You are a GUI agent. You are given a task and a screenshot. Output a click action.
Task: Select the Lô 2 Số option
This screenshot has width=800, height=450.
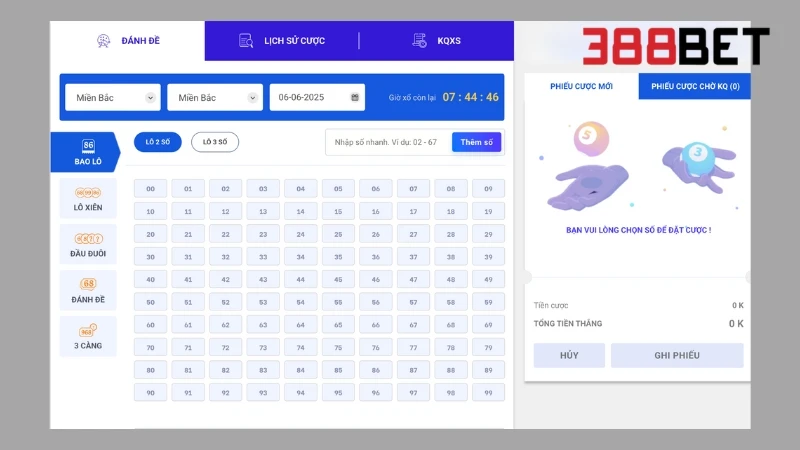157,142
